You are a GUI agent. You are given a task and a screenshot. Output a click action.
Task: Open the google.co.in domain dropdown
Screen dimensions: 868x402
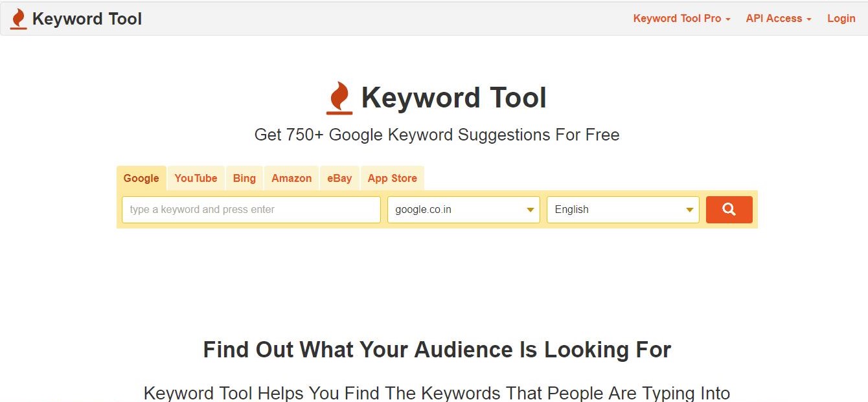click(x=463, y=210)
